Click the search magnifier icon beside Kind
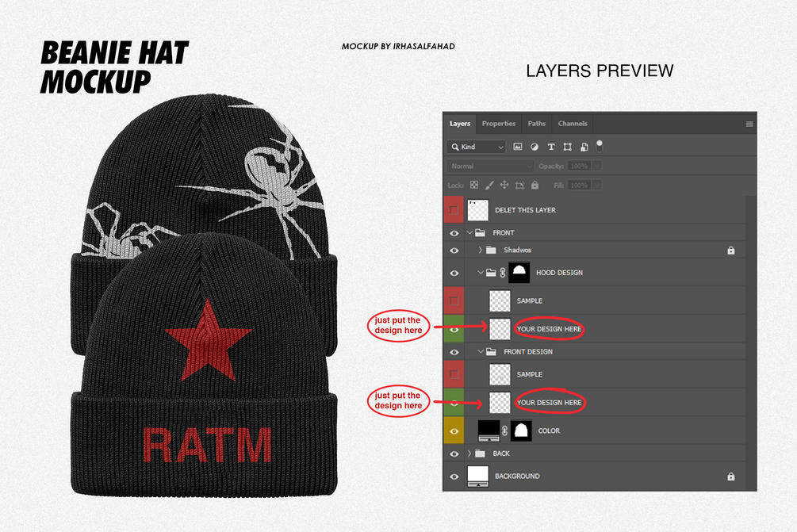797x532 pixels. point(454,147)
